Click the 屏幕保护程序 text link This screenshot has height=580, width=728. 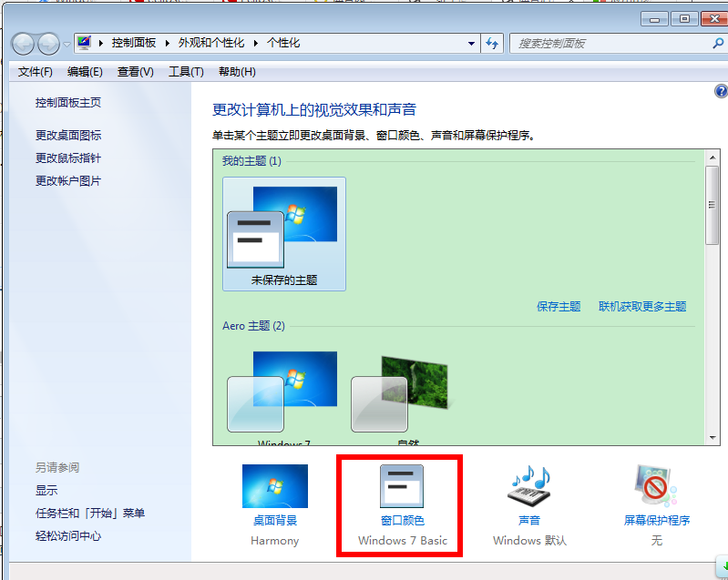(657, 521)
